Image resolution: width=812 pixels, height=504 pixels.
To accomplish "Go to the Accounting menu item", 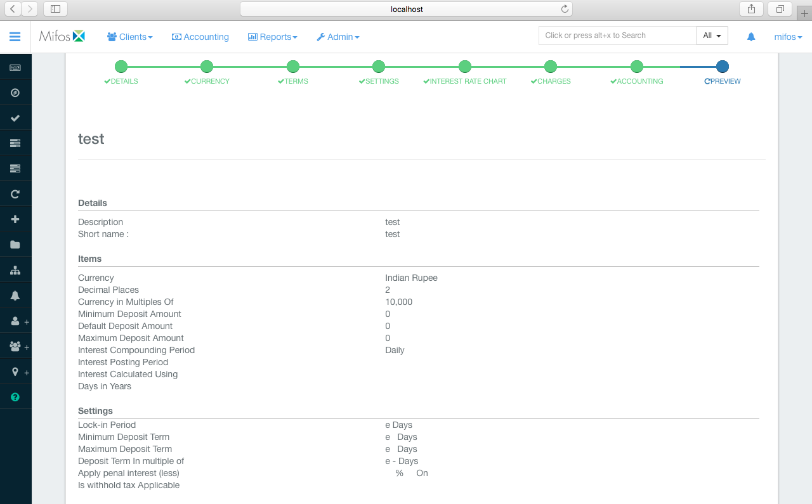I will tap(200, 37).
